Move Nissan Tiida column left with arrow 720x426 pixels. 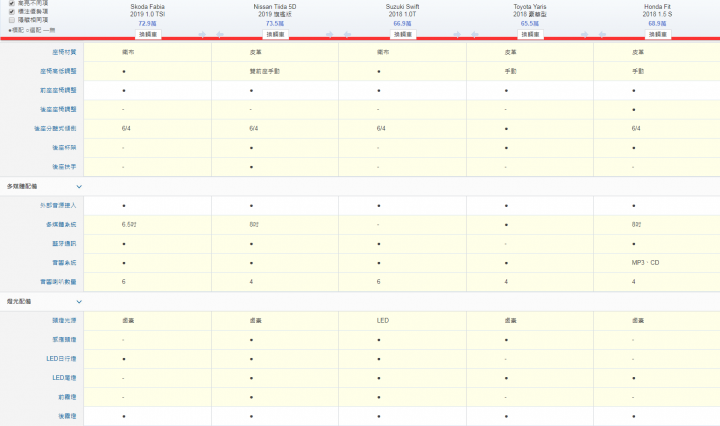pyautogui.click(x=219, y=34)
